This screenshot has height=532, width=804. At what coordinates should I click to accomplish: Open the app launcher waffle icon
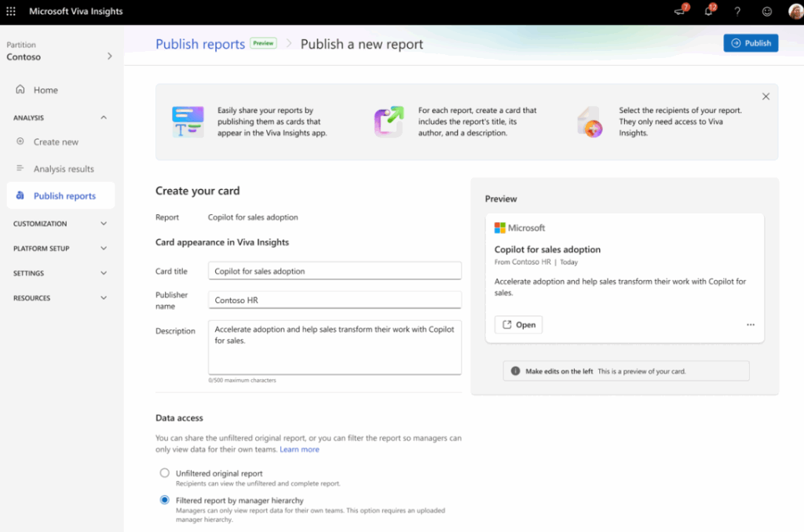point(11,11)
